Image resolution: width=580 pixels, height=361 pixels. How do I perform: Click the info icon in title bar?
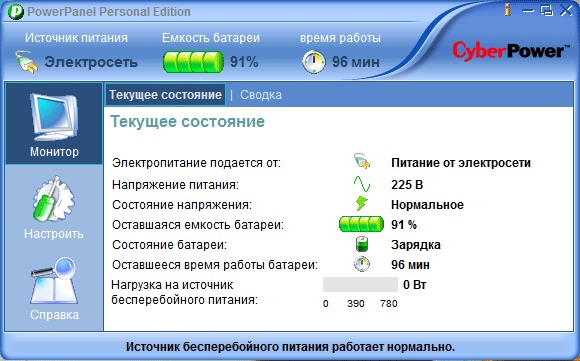click(x=508, y=10)
